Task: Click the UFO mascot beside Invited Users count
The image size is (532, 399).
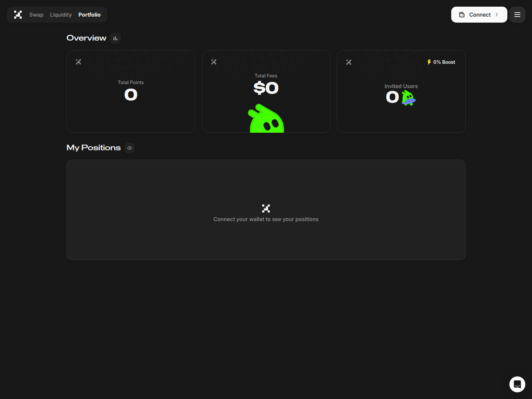Action: coord(408,98)
